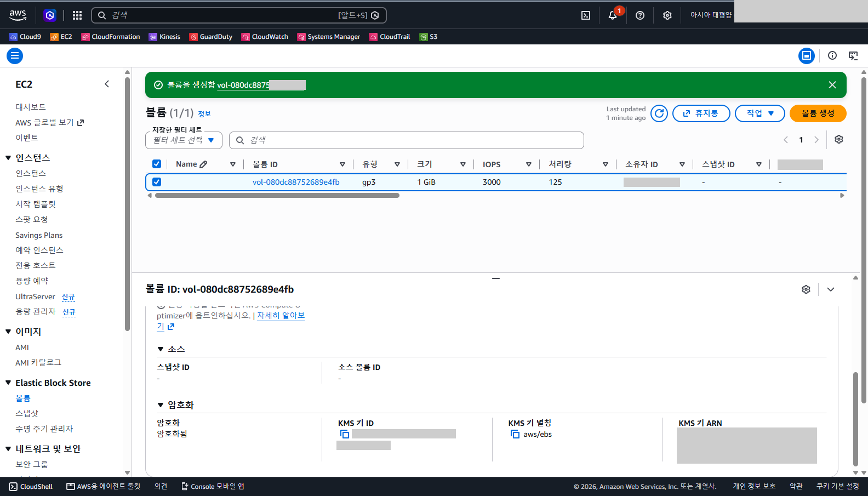868x496 pixels.
Task: Collapse the 소스 details section
Action: click(x=161, y=349)
